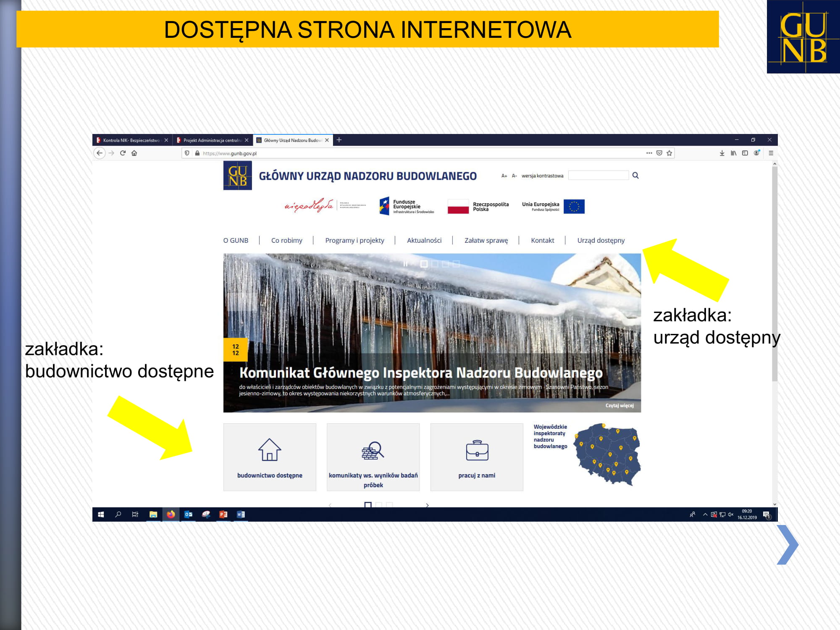Go to next slide with blue chevron
Screen dimensions: 840x630
(787, 545)
